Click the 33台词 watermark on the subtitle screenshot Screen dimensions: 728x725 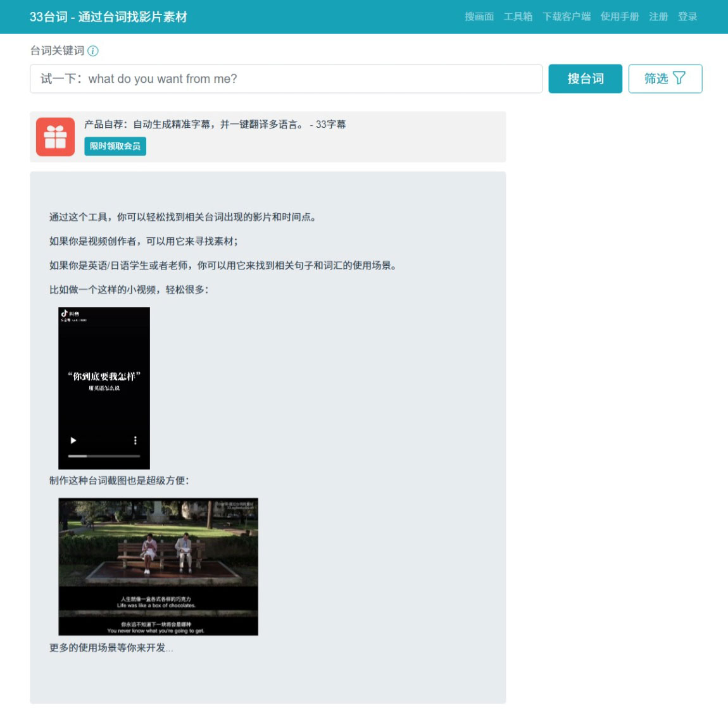(232, 504)
